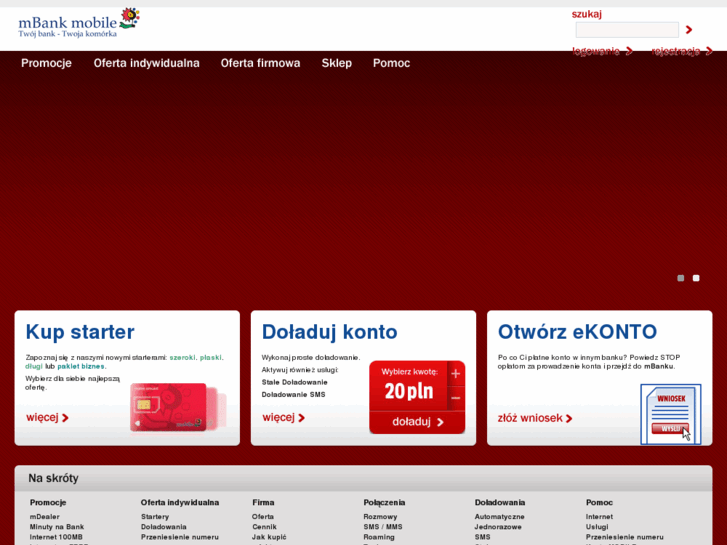Click więcej in Kup starter card

[47, 417]
